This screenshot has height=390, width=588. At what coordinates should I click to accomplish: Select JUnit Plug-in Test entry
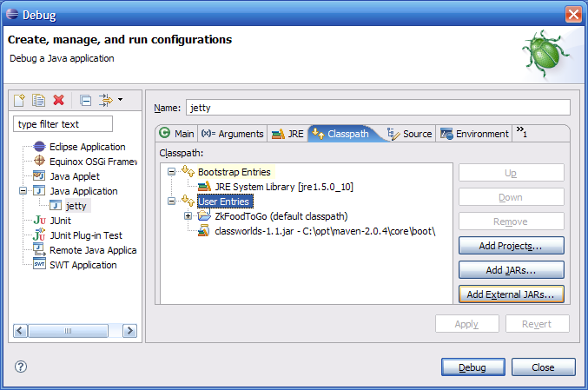86,235
